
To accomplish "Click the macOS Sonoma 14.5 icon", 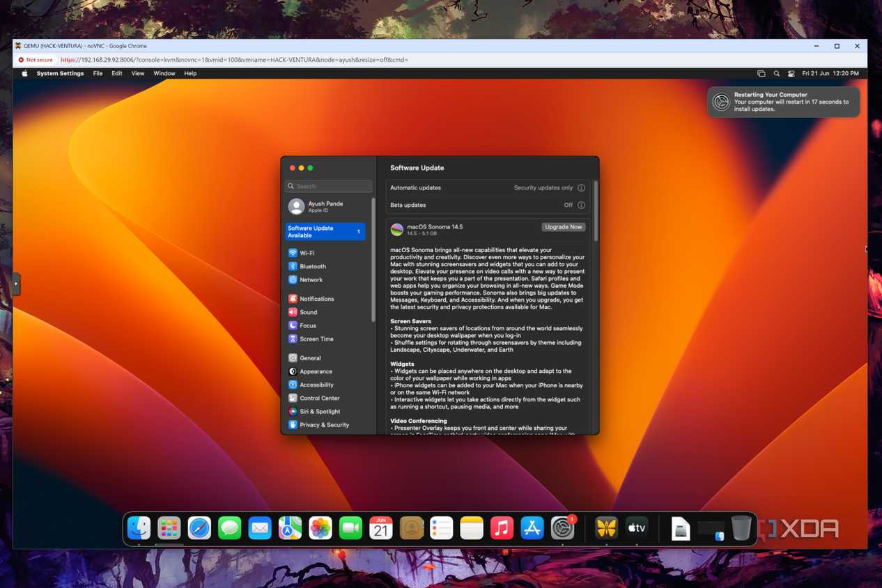I will tap(396, 230).
